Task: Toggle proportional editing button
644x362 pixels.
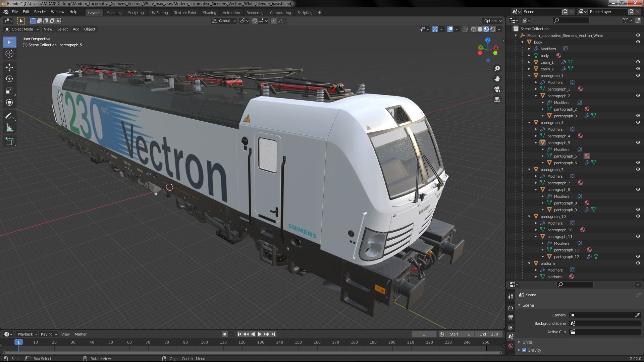Action: [x=274, y=21]
